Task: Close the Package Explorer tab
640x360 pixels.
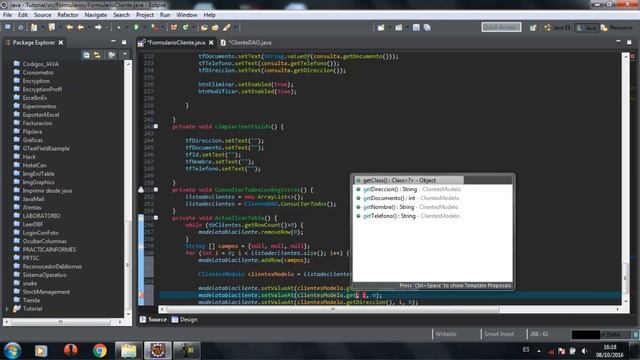Action: click(x=61, y=42)
